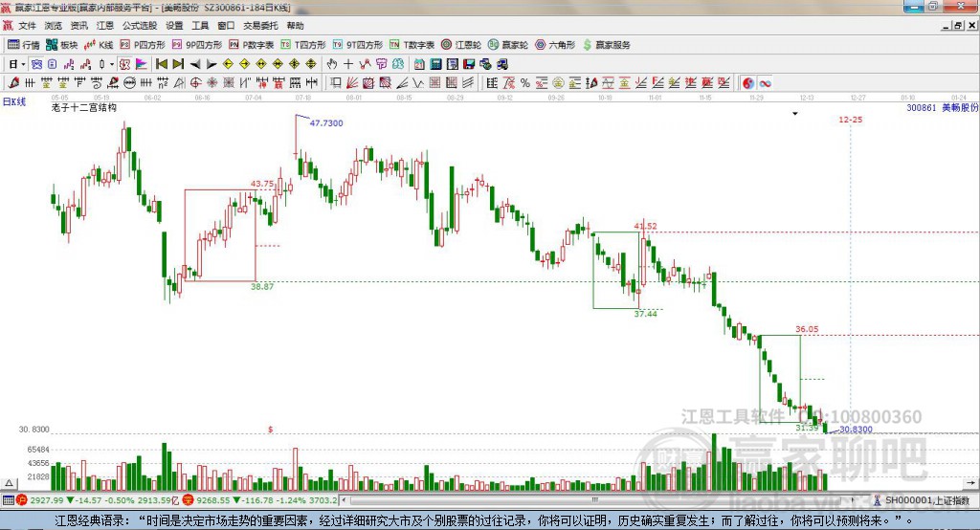Click the 30.8300 low price label

[856, 430]
